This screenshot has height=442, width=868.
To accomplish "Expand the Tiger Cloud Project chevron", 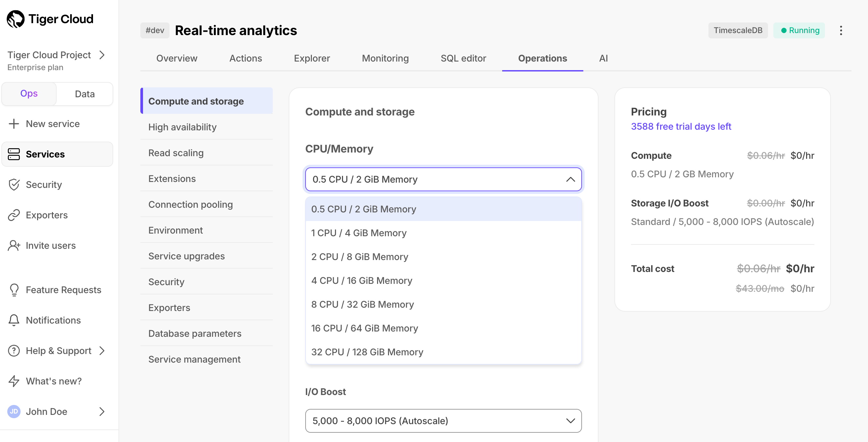I will (x=102, y=55).
